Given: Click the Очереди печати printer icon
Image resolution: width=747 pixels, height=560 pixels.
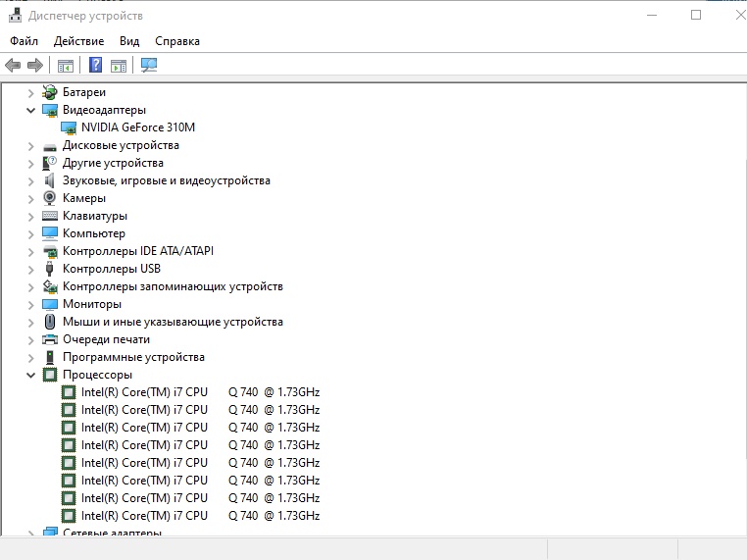Looking at the screenshot, I should 50,339.
